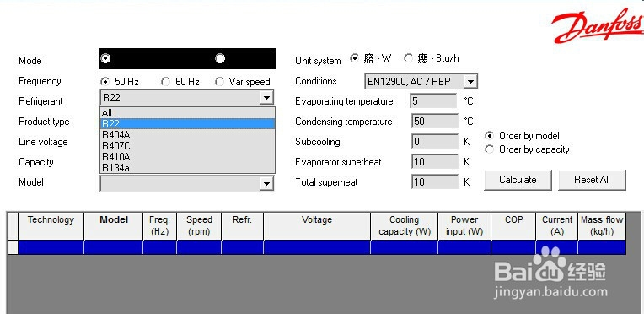Viewport: 644px width, 314px height.
Task: Select Var speed frequency option
Action: (x=220, y=82)
